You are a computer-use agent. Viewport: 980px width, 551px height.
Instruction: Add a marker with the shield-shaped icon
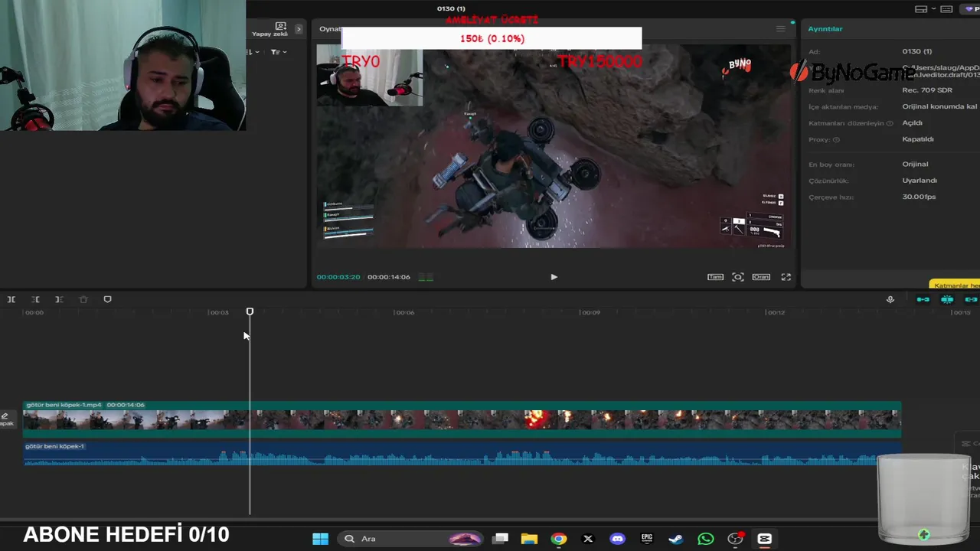point(107,299)
